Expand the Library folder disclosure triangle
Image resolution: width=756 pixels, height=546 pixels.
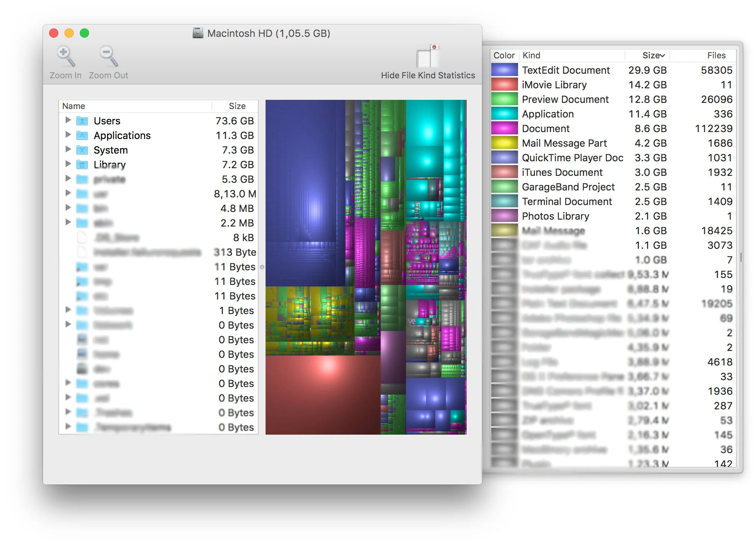(x=68, y=164)
